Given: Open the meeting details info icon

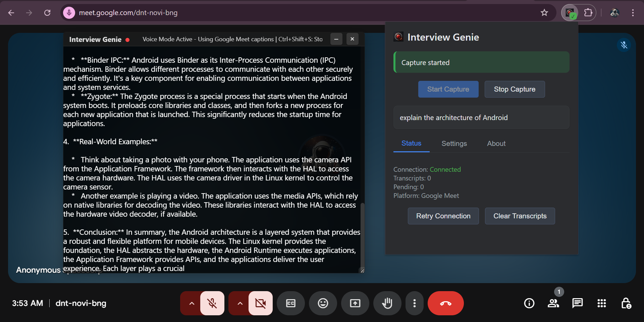Looking at the screenshot, I should coord(529,303).
